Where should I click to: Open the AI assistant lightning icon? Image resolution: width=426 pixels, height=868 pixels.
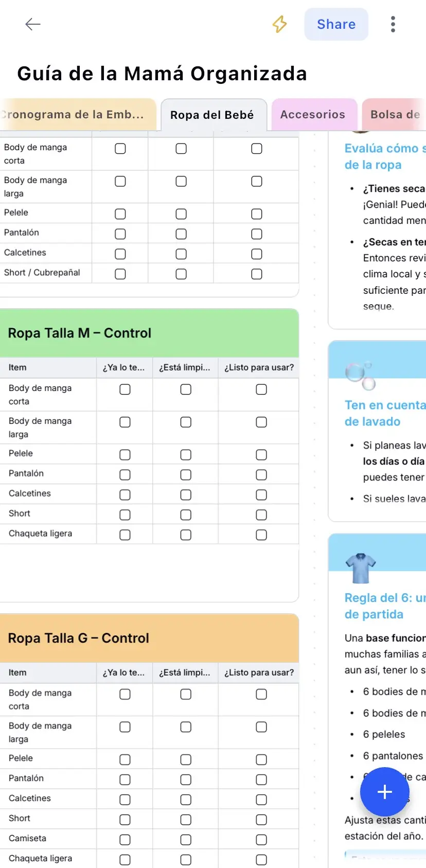click(279, 24)
